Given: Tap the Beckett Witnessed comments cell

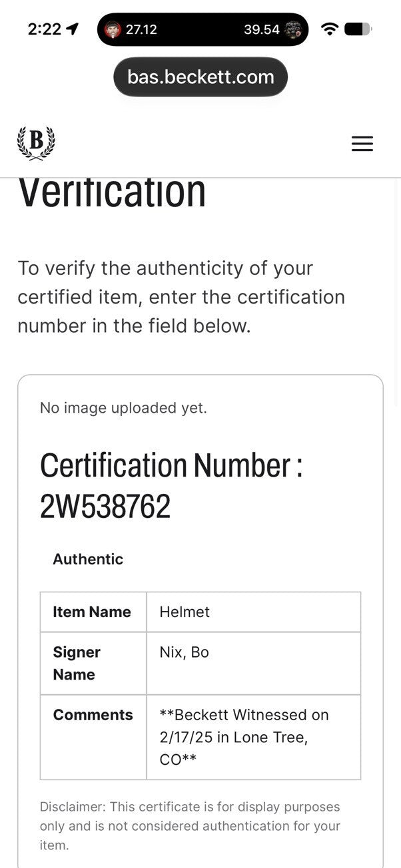Looking at the screenshot, I should tap(254, 737).
